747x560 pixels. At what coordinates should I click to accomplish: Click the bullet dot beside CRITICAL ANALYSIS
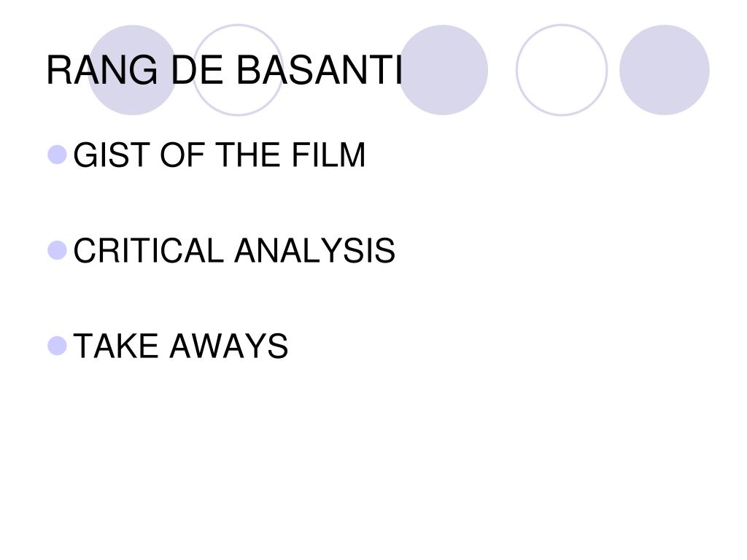[x=57, y=251]
